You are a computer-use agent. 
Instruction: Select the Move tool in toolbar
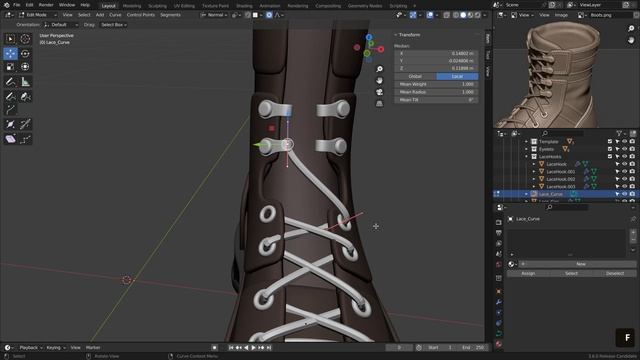pyautogui.click(x=10, y=53)
